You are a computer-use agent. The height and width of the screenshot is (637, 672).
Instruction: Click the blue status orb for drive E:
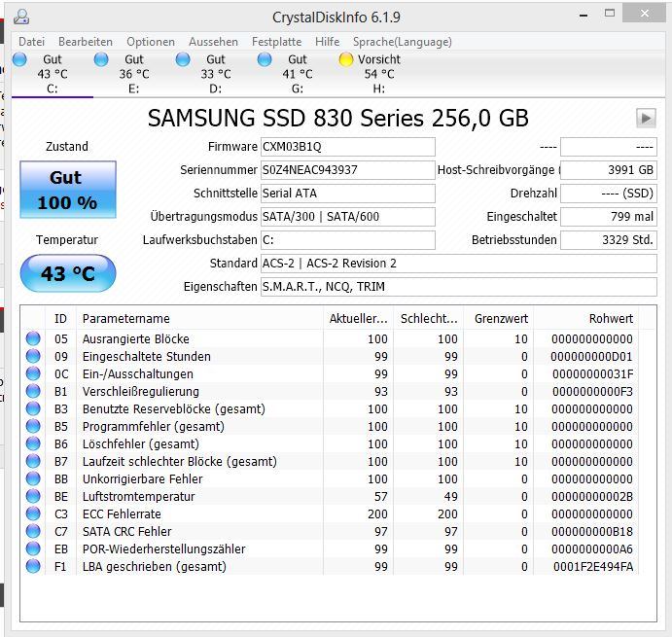101,59
